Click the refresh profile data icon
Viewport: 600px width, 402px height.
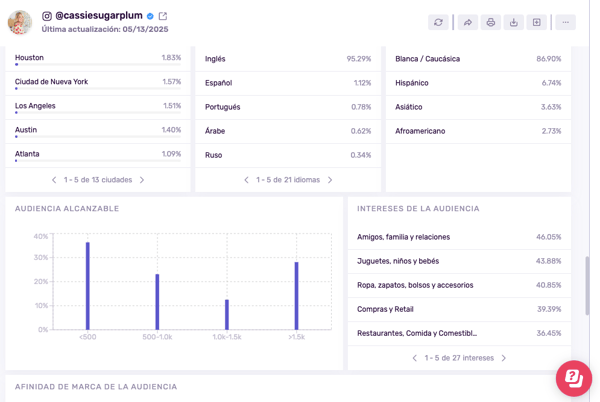coord(438,22)
